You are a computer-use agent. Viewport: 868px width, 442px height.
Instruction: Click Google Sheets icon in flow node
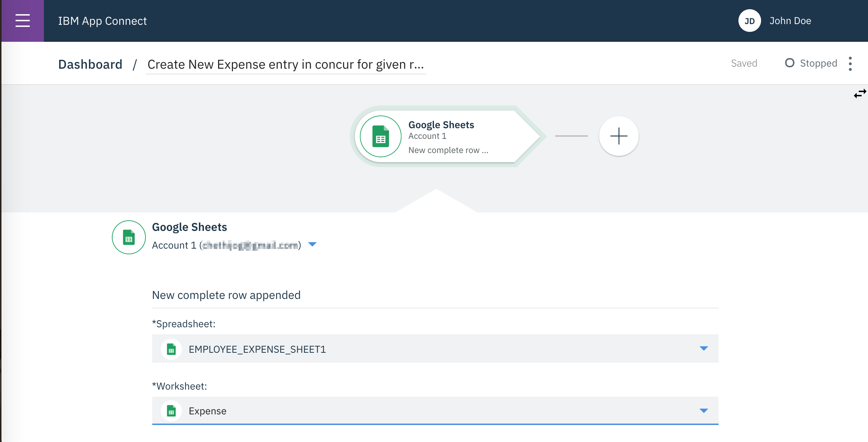click(x=381, y=136)
